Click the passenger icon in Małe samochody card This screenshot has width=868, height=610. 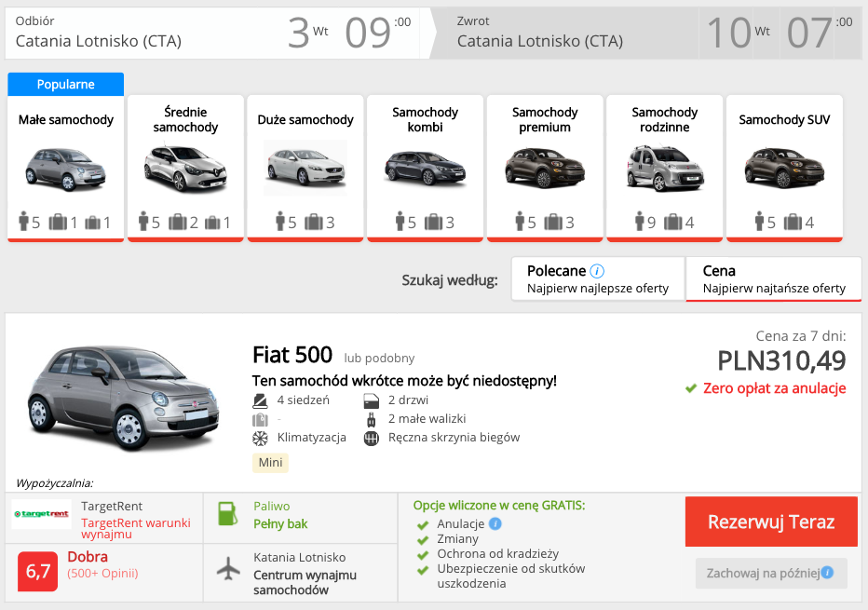[23, 221]
